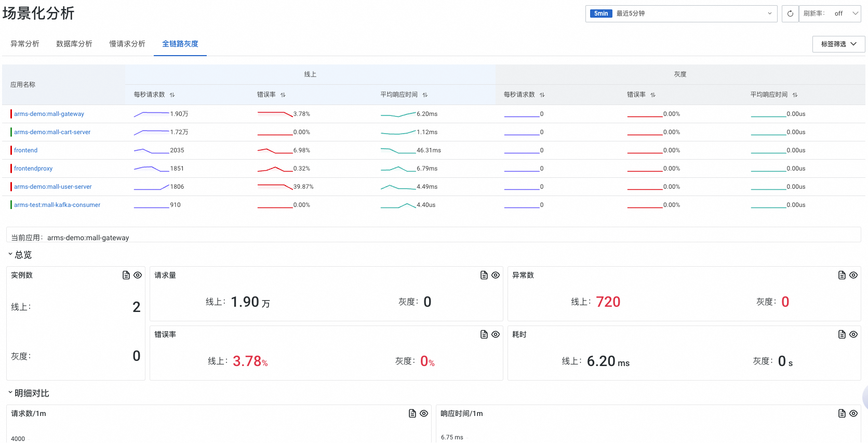This screenshot has height=443, width=868.
Task: Open the 刷新率 off dropdown
Action: coord(831,14)
